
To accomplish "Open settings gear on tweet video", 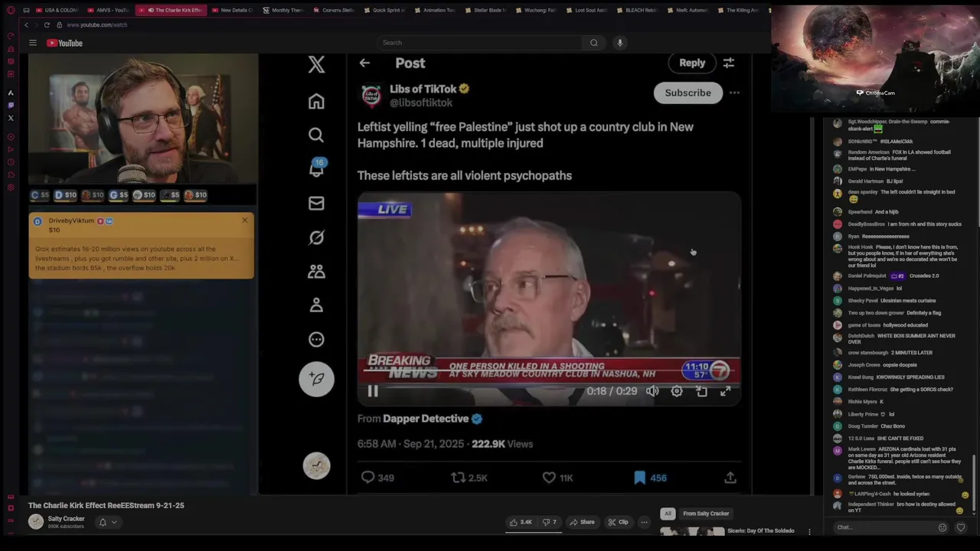I will pyautogui.click(x=677, y=391).
